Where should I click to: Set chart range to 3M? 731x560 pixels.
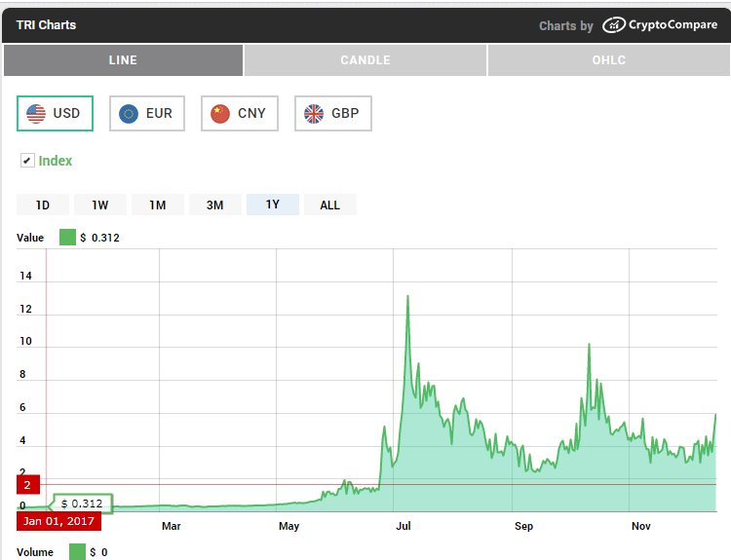[215, 205]
